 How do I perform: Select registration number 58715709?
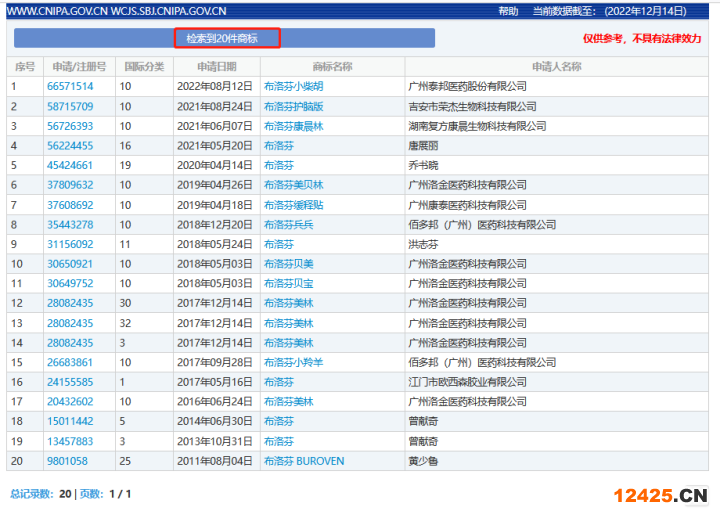70,107
